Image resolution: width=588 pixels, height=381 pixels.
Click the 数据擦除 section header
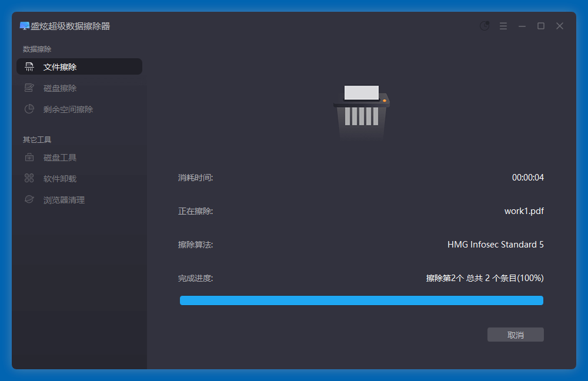click(x=37, y=49)
